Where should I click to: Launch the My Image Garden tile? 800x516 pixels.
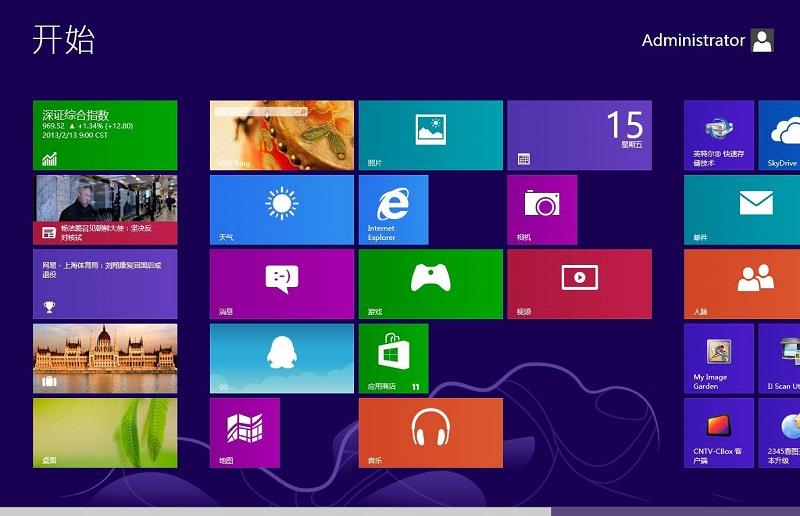719,358
